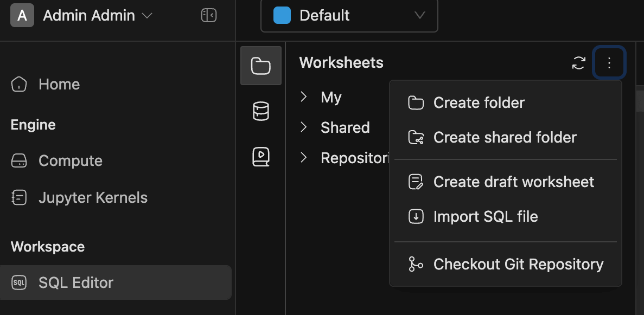Open the Default workspace selector dropdown

[349, 16]
